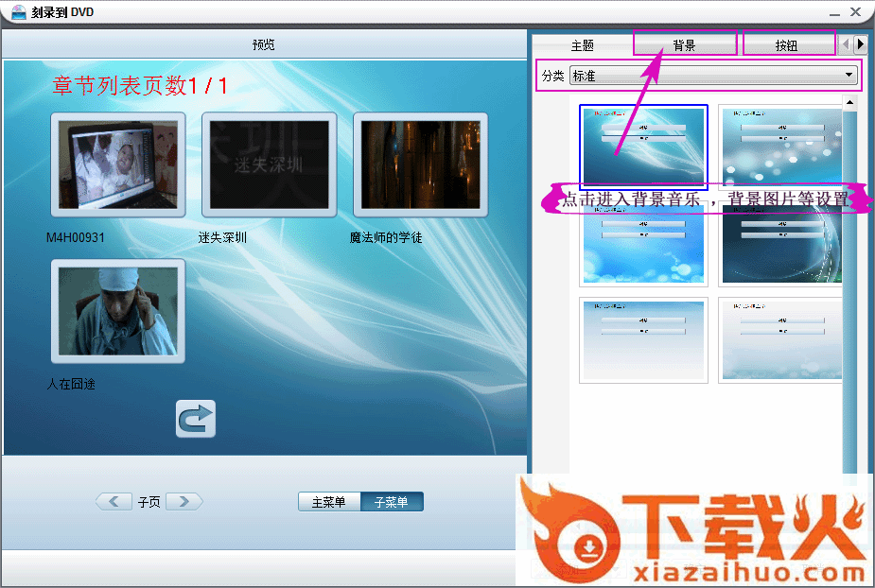Select the 魔法师的学徒 chapter thumbnail
This screenshot has height=588, width=875.
(420, 165)
